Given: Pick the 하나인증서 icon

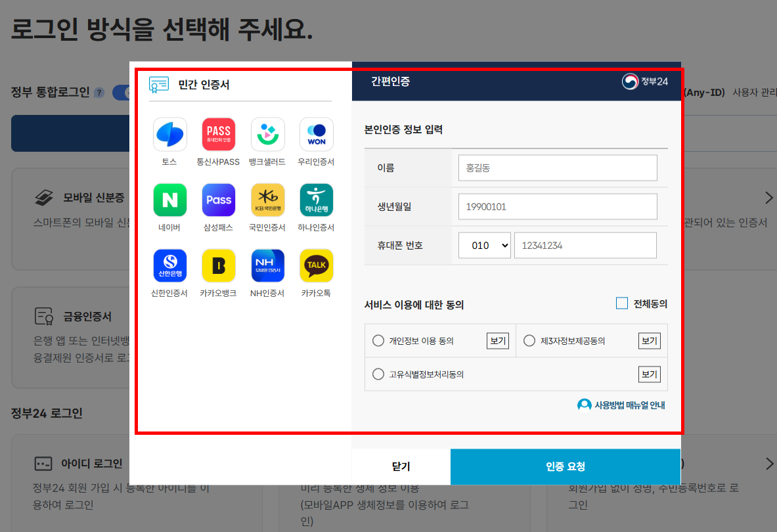Looking at the screenshot, I should (316, 200).
